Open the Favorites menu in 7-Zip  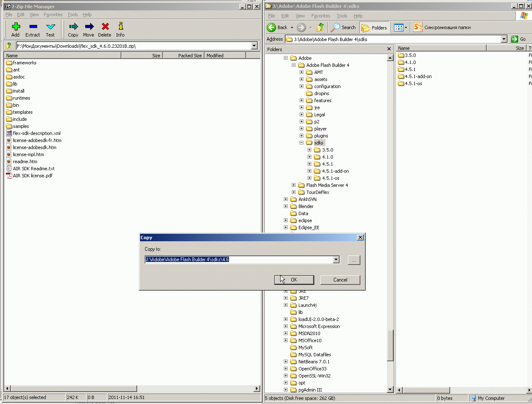point(53,15)
